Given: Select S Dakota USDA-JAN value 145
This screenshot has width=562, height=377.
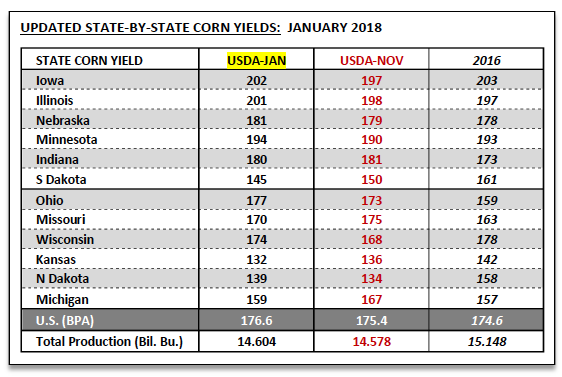Looking at the screenshot, I should coord(257,179).
